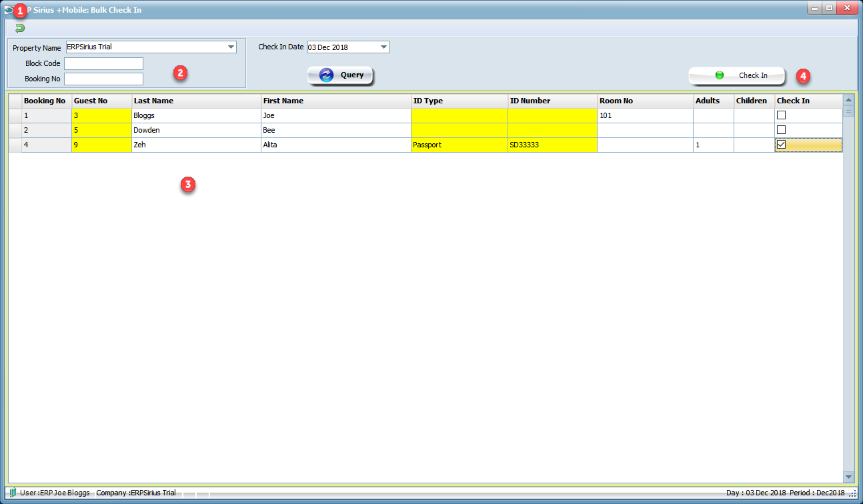863x504 pixels.
Task: Click Guest No cell '3'
Action: tap(101, 115)
